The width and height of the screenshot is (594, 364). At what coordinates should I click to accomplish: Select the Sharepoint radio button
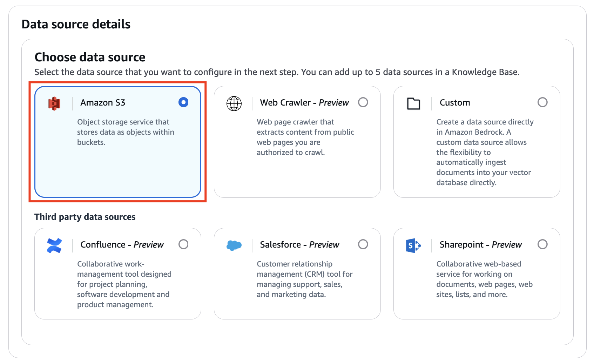(543, 244)
